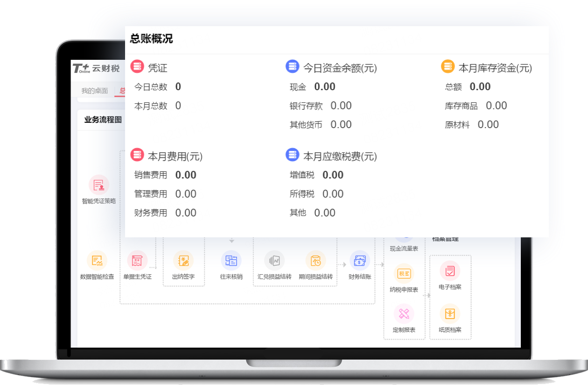
Task: Click the 现金流量表 label
Action: (404, 249)
